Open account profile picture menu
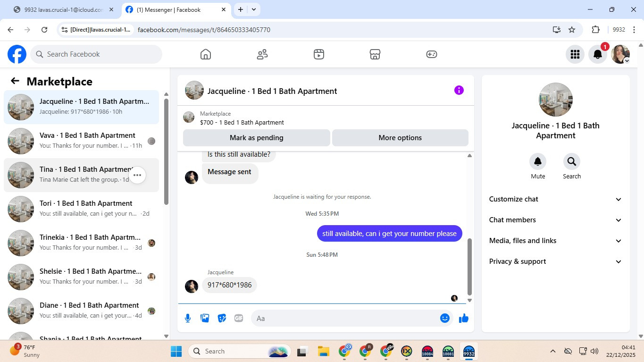The height and width of the screenshot is (362, 644). pos(620,54)
